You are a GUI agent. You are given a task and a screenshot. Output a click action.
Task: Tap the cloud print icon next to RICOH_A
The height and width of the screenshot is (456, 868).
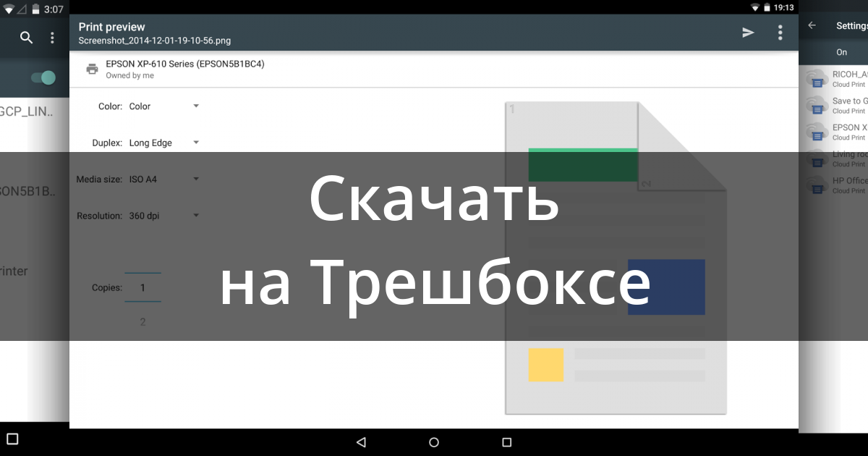click(816, 79)
